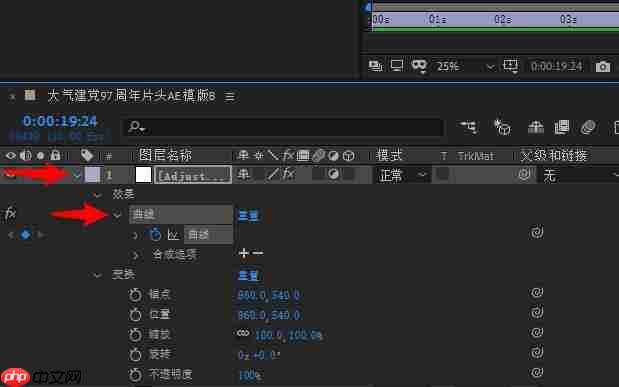The width and height of the screenshot is (619, 387).
Task: Enable frame blending for the composition
Action: (x=561, y=127)
